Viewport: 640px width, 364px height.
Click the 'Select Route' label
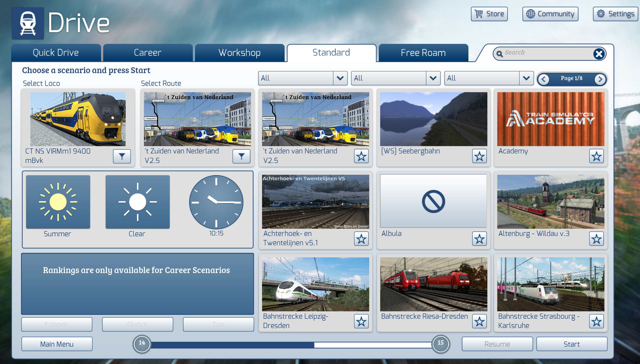161,83
